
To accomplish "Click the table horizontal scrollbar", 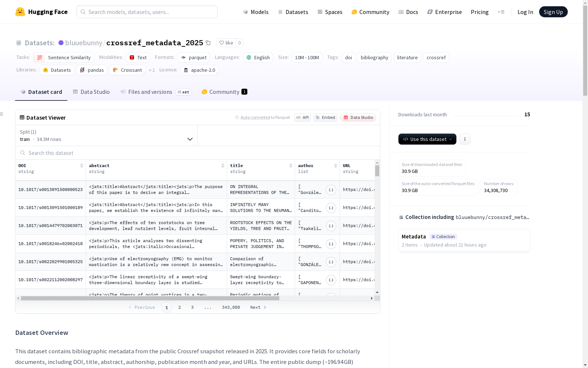I will click(150, 298).
